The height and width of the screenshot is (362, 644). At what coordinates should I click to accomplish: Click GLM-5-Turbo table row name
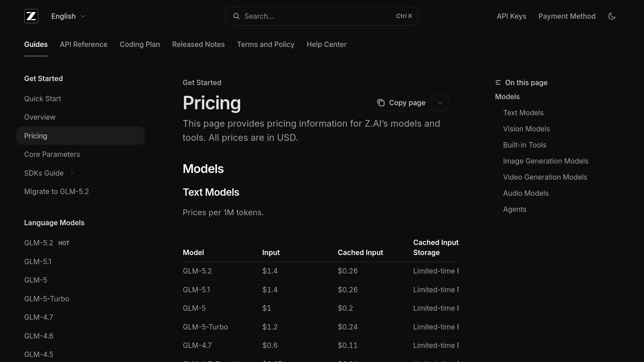(205, 327)
